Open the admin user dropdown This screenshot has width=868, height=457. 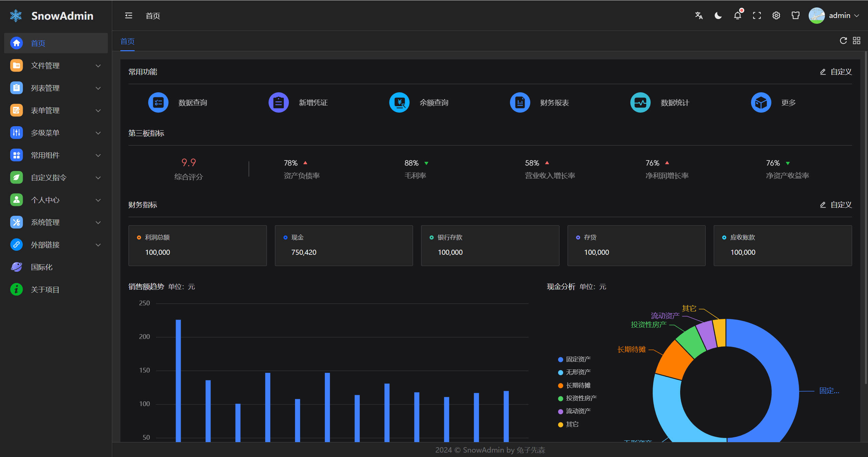click(x=844, y=16)
